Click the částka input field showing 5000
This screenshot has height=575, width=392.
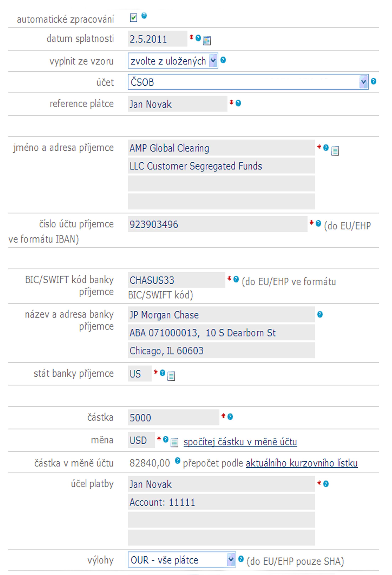173,418
